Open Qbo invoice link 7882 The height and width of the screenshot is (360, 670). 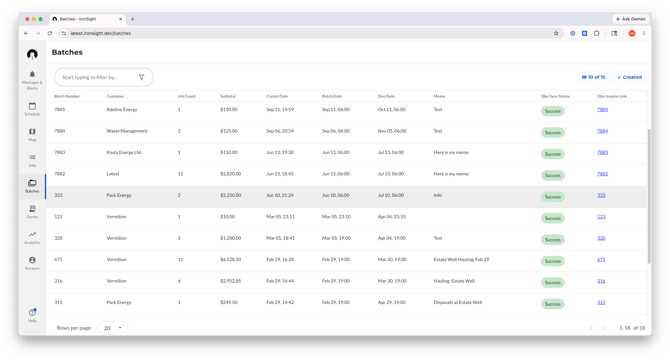pyautogui.click(x=602, y=174)
